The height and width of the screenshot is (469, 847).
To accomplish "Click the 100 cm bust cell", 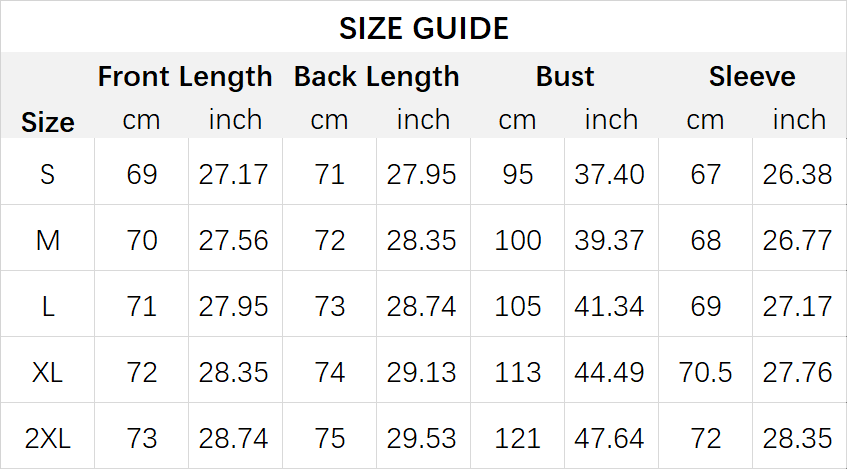I will click(517, 240).
